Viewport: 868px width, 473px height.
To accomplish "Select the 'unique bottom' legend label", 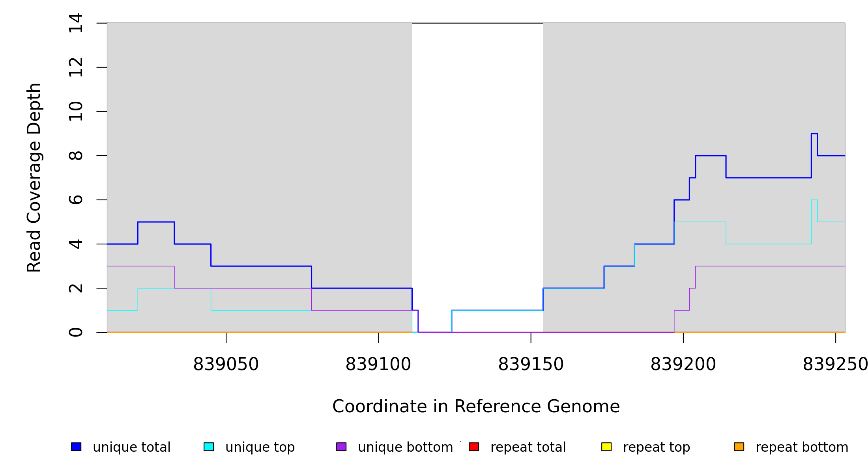I will pyautogui.click(x=405, y=447).
